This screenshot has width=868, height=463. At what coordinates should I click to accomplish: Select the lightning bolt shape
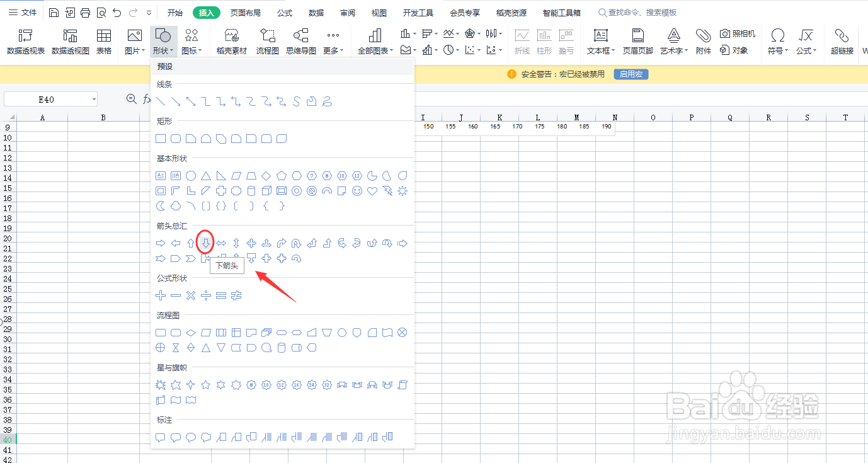(387, 191)
